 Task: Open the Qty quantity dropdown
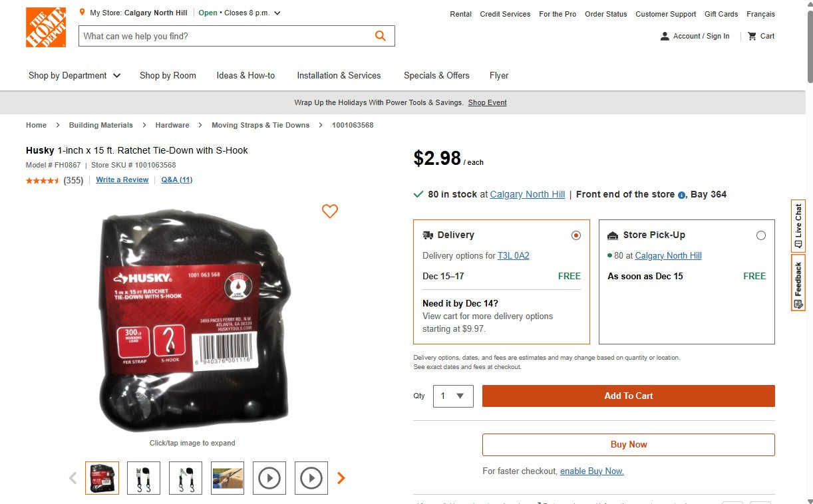[453, 396]
